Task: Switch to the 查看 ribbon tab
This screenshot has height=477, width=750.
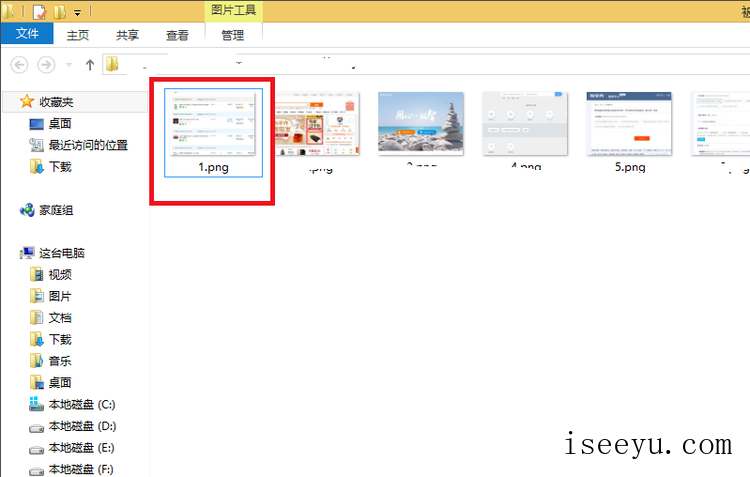Action: pyautogui.click(x=177, y=35)
